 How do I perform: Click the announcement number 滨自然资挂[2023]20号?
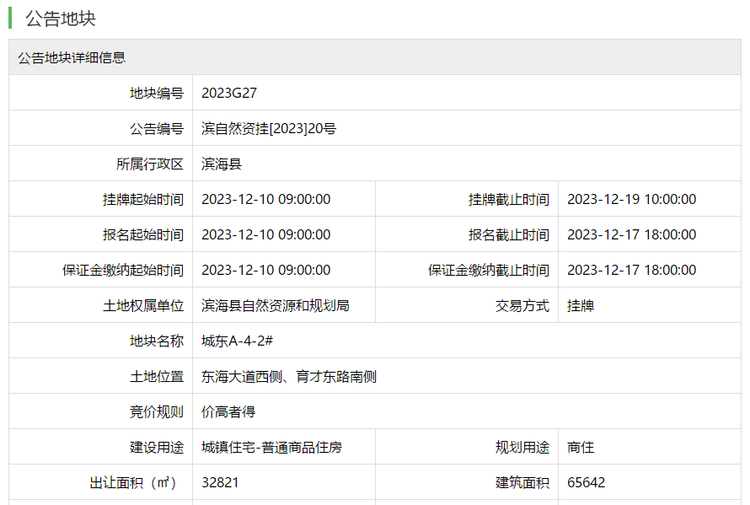[268, 129]
